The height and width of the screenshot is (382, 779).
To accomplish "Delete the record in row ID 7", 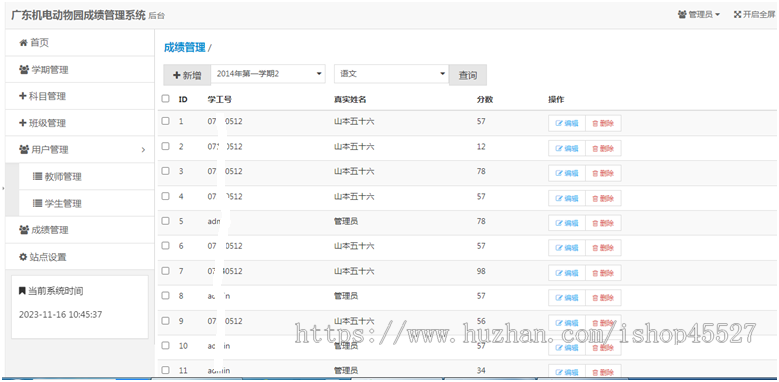I will 603,273.
